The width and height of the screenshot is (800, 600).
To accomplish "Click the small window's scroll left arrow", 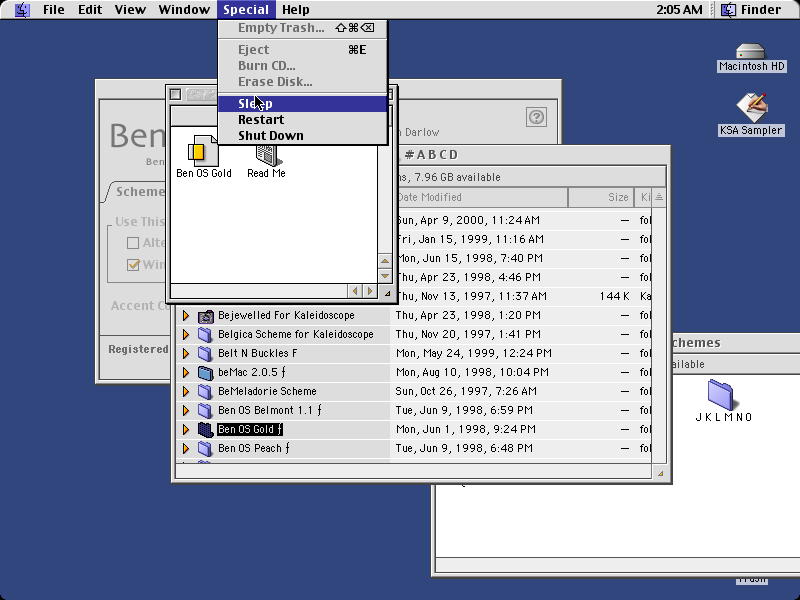I will (355, 291).
